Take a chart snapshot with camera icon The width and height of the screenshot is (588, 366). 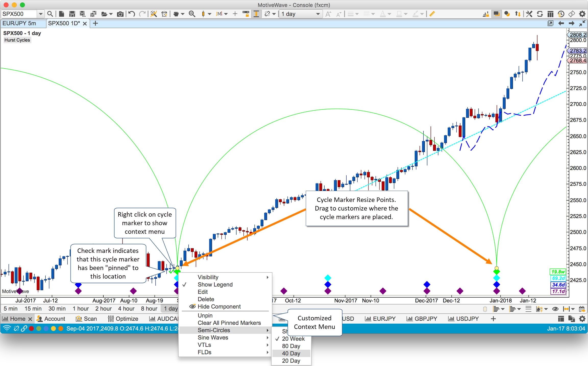(120, 14)
